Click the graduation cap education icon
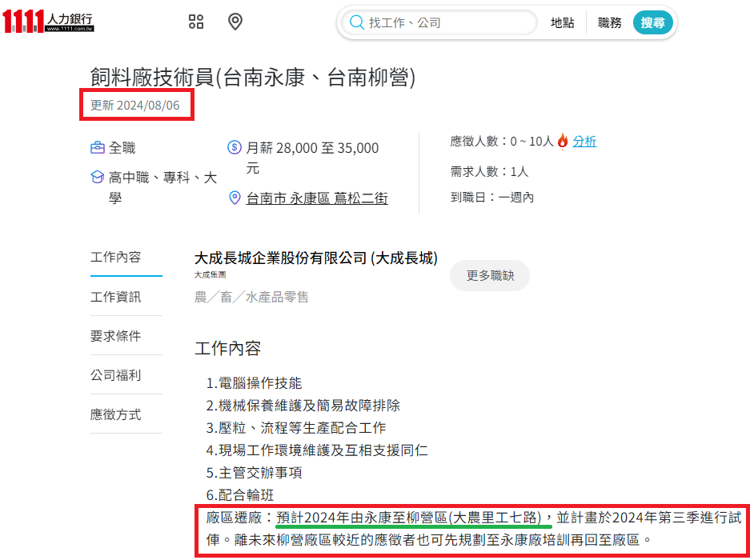Viewport: 754px width, 560px height. [98, 178]
